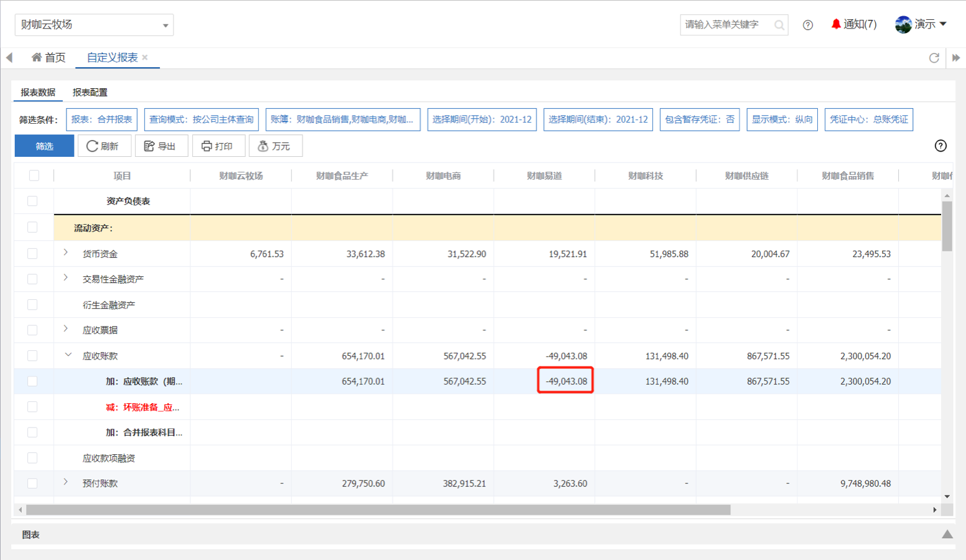This screenshot has height=560, width=966.
Task: Click the blue 筛选 button
Action: tap(44, 146)
